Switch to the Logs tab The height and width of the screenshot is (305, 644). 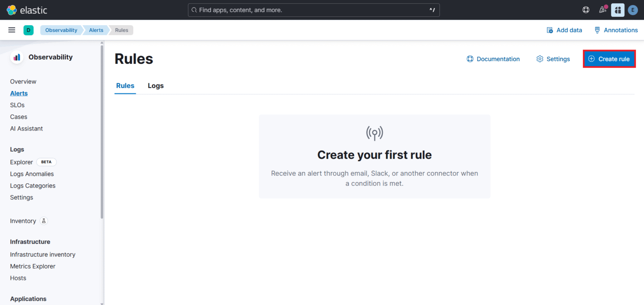pyautogui.click(x=156, y=86)
